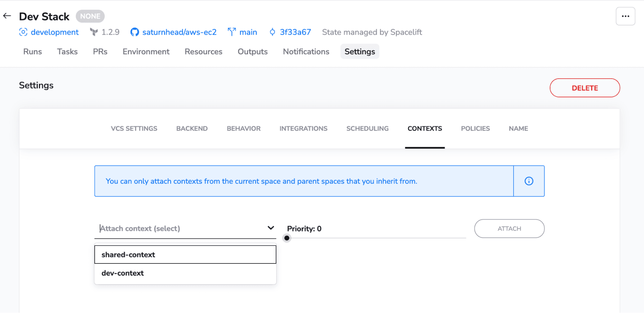The height and width of the screenshot is (313, 644).
Task: Click the red DELETE button
Action: [585, 88]
